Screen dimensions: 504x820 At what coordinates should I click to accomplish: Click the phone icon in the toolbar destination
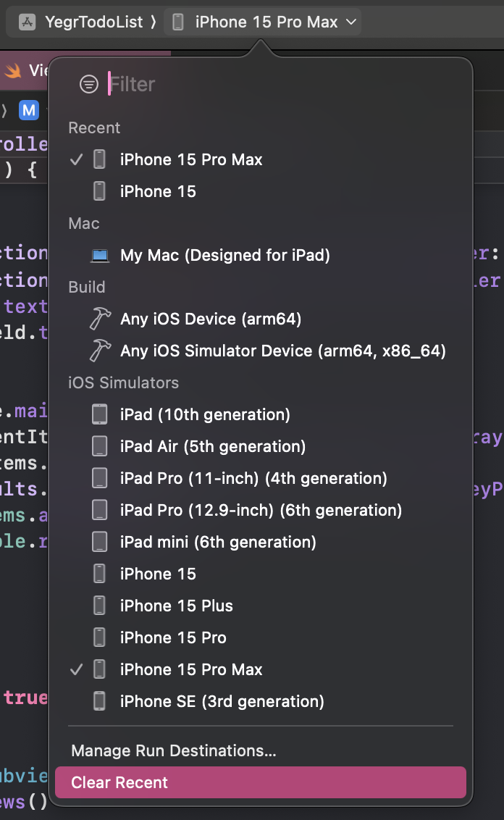177,22
